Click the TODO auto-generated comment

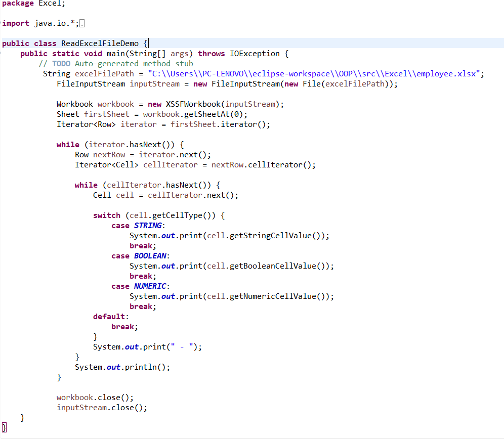[x=116, y=64]
